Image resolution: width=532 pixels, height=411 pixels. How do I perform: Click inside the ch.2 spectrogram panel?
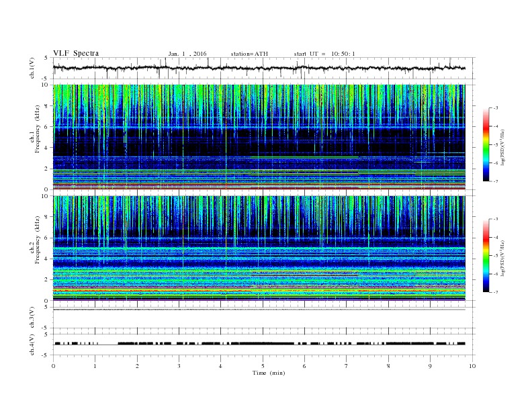pos(259,248)
